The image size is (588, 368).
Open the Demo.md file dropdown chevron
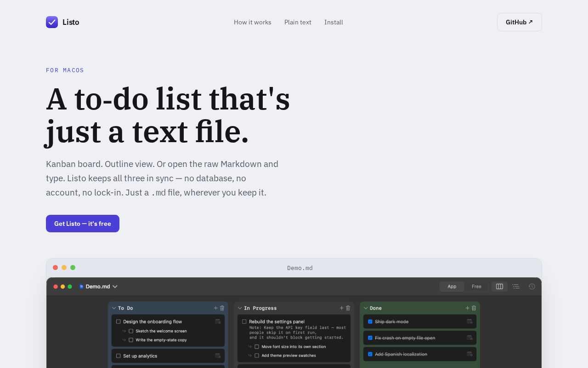(x=115, y=287)
